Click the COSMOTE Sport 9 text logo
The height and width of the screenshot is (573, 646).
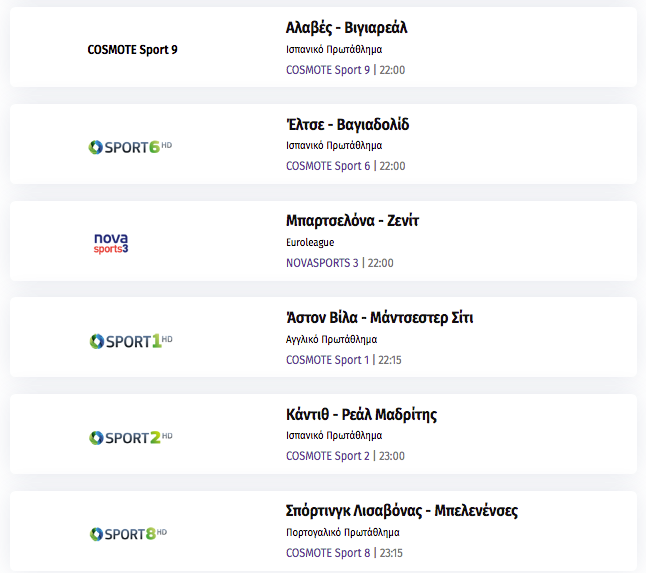point(132,50)
